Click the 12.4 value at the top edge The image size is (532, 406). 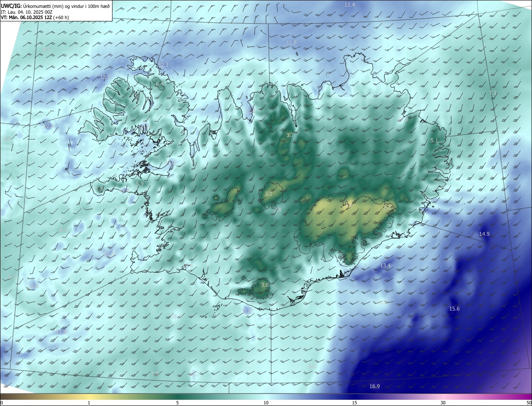coord(350,5)
